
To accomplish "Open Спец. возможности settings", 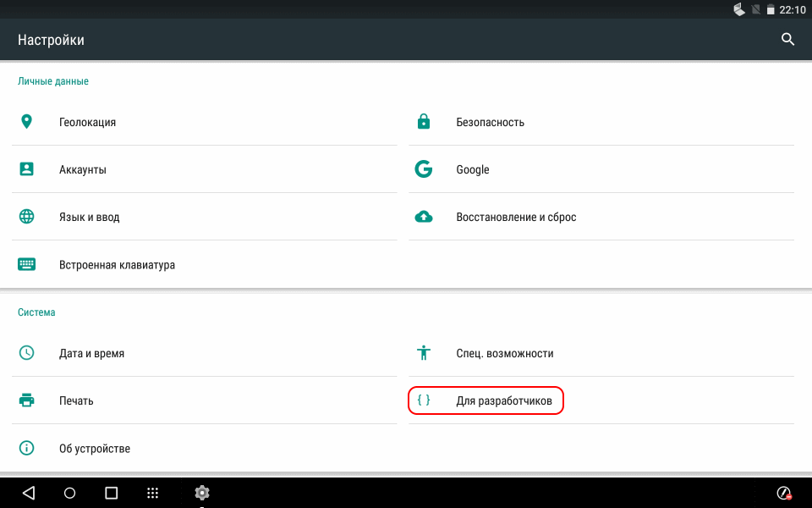I will point(504,353).
